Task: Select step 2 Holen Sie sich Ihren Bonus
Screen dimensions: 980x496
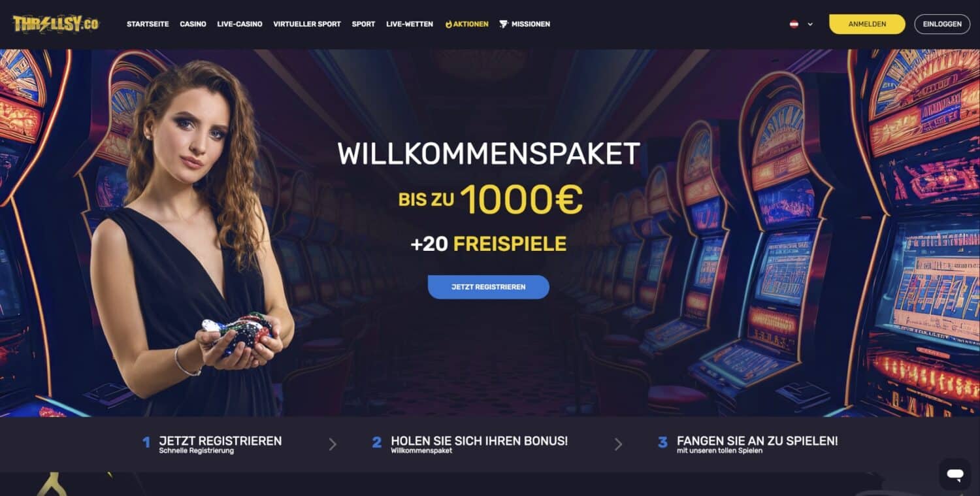Action: 470,444
